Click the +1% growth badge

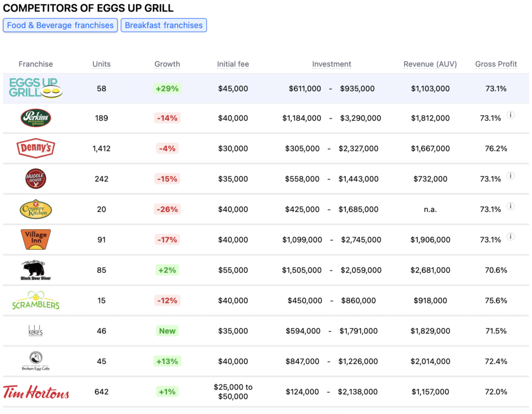tap(167, 392)
